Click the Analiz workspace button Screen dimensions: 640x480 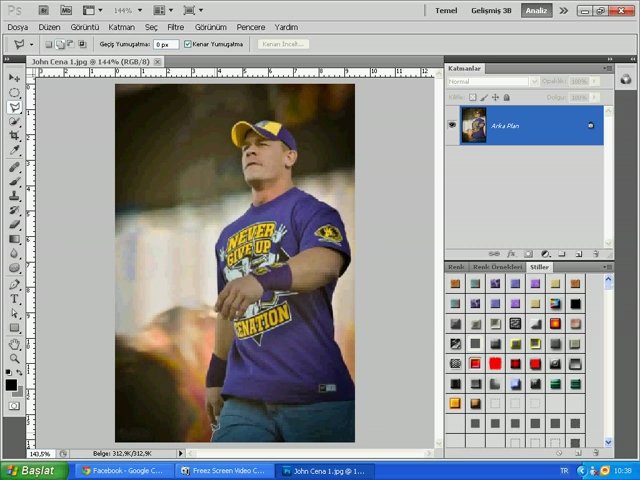536,11
